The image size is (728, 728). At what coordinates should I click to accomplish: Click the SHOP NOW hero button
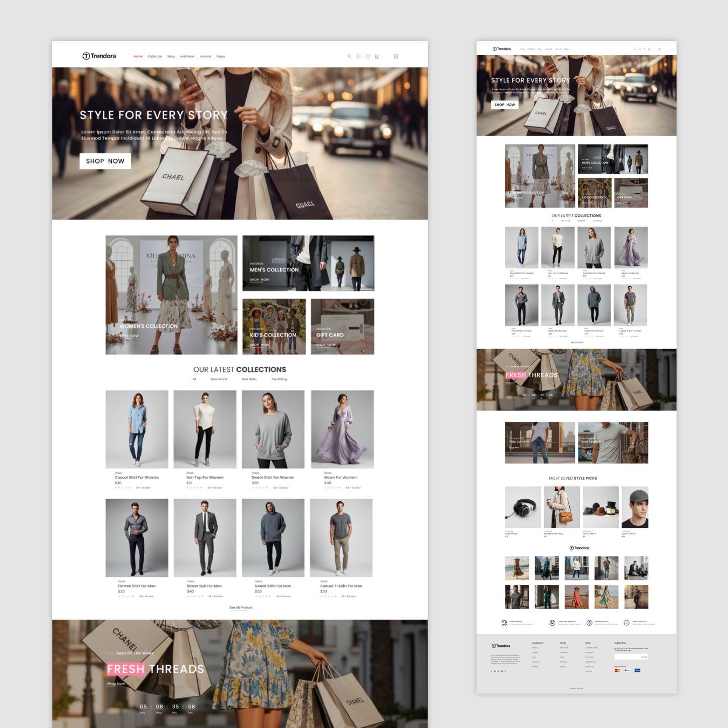click(105, 161)
